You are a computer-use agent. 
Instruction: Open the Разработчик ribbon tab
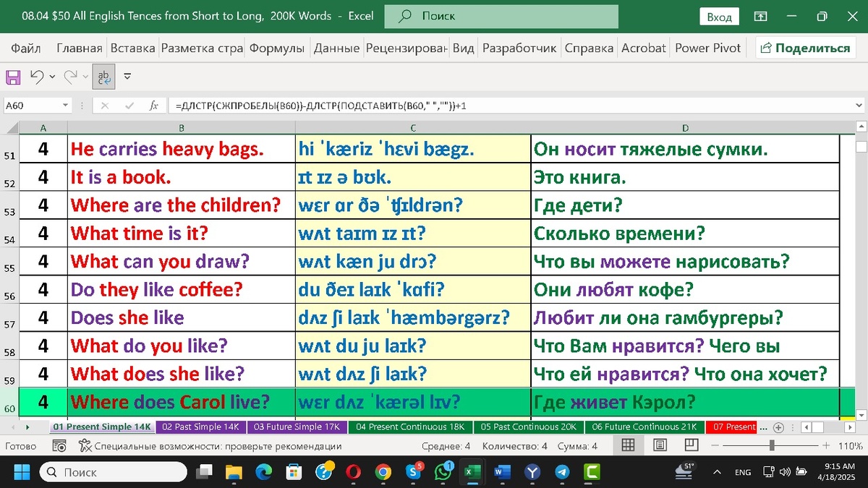(x=519, y=48)
